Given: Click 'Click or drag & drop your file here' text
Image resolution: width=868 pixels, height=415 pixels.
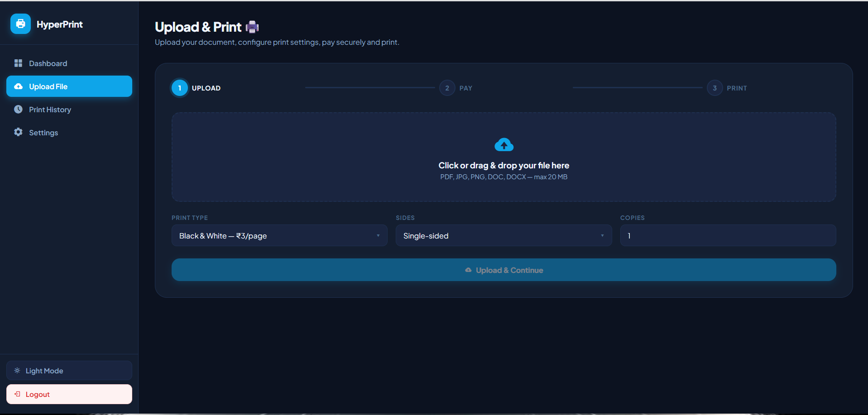Looking at the screenshot, I should point(504,165).
